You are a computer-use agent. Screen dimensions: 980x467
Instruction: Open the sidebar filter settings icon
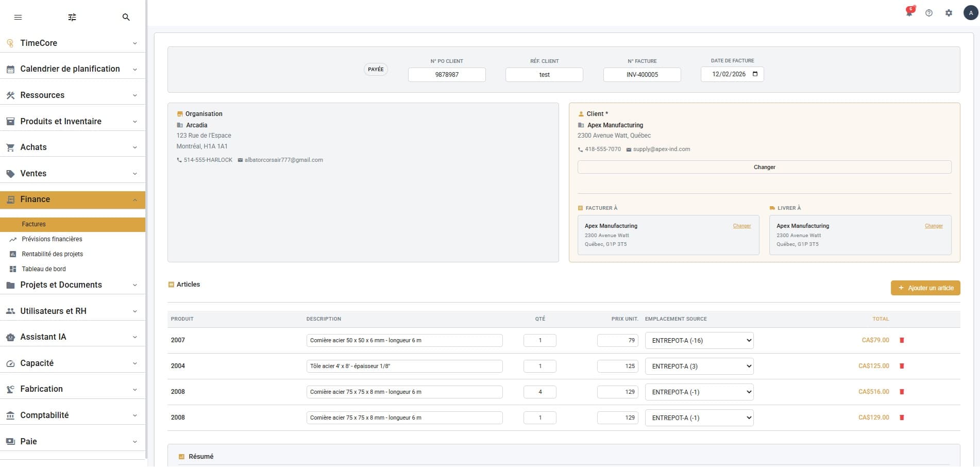[72, 18]
